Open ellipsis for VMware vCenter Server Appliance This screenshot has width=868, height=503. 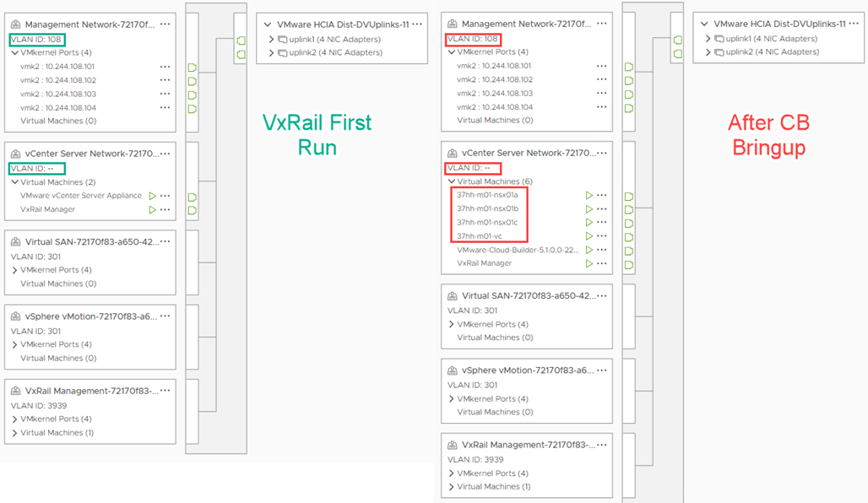coord(165,196)
